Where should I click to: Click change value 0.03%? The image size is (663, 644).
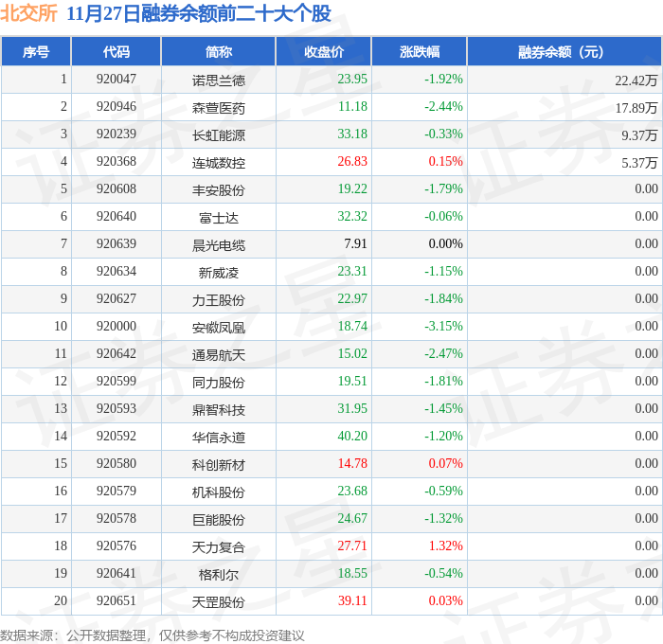click(446, 601)
